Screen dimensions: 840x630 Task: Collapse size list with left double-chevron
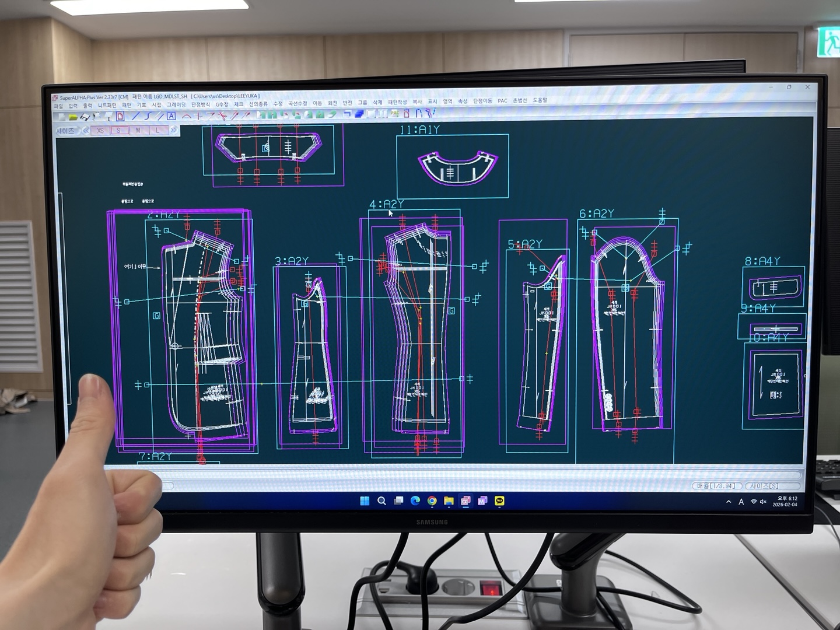click(x=86, y=131)
